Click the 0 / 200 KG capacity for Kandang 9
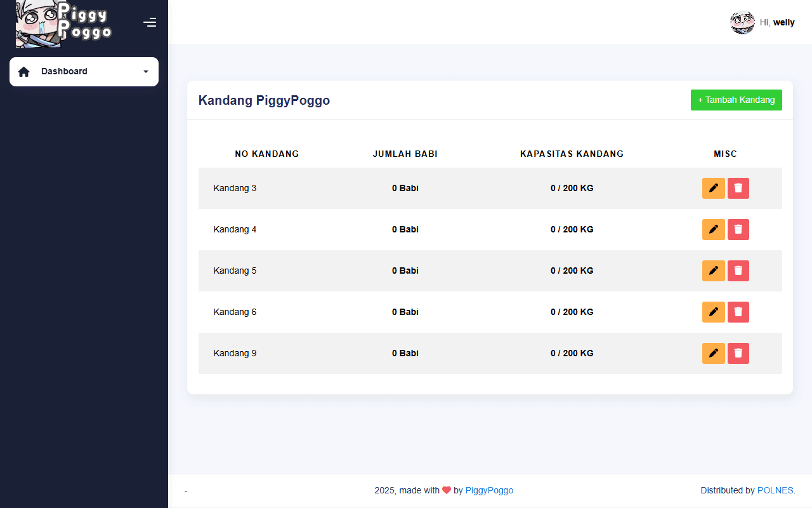Screen dimensions: 812x508 [x=572, y=353]
